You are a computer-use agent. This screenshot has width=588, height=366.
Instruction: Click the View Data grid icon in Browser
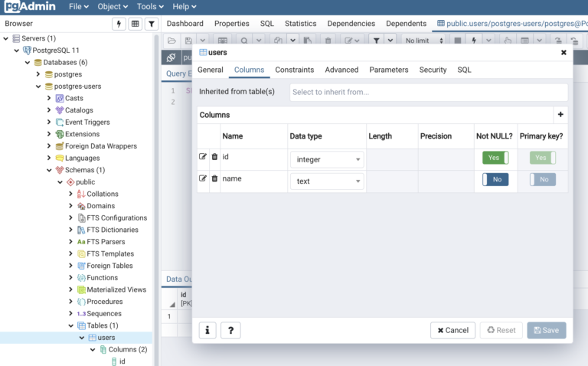click(x=136, y=24)
